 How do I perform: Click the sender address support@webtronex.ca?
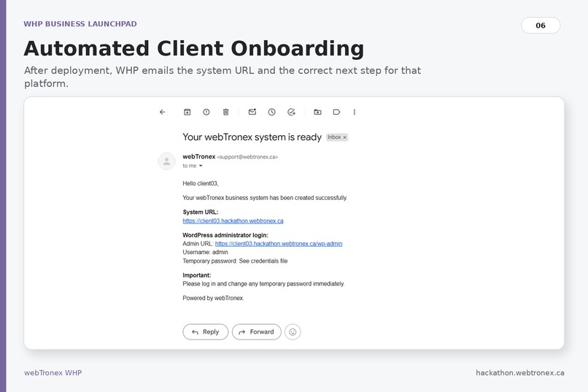point(247,157)
